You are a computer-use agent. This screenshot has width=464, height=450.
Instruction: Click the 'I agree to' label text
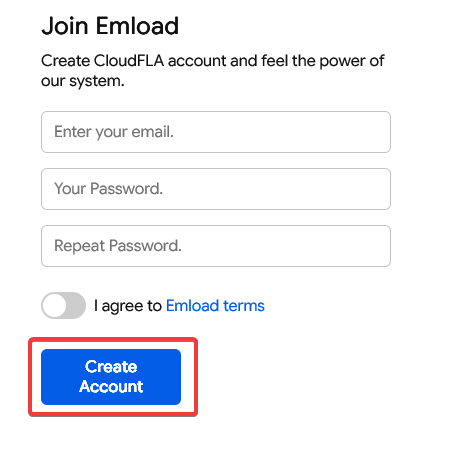point(128,306)
